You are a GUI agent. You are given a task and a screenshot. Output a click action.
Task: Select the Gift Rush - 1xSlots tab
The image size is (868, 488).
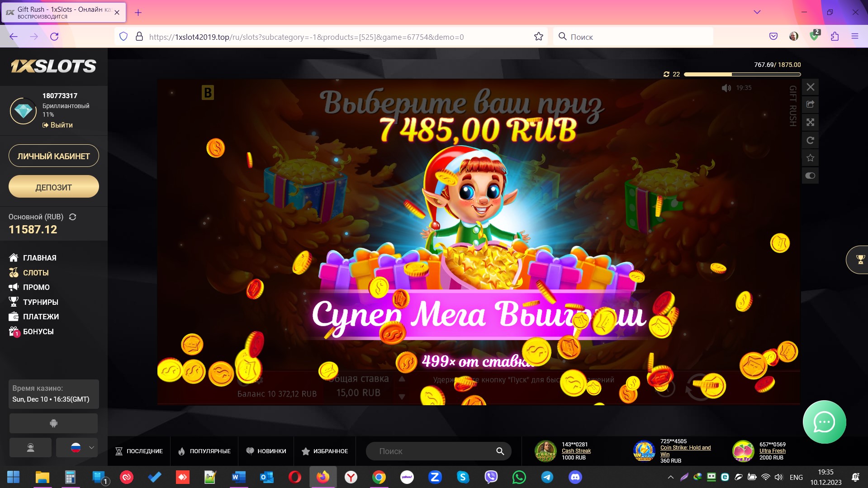pyautogui.click(x=63, y=13)
